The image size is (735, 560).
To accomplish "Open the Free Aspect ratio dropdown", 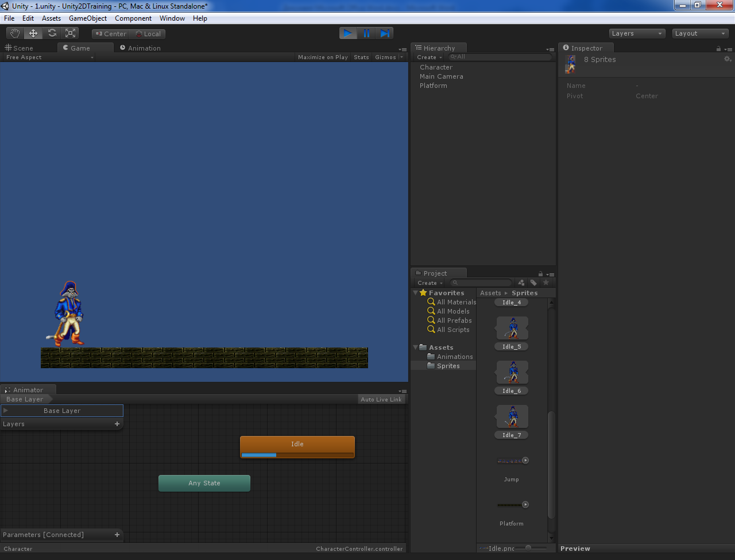I will coord(49,57).
